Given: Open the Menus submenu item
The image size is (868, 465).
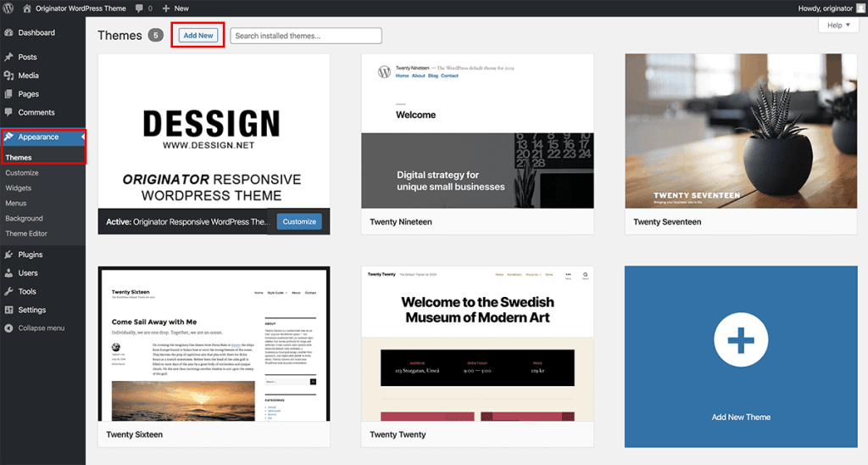Looking at the screenshot, I should [16, 203].
